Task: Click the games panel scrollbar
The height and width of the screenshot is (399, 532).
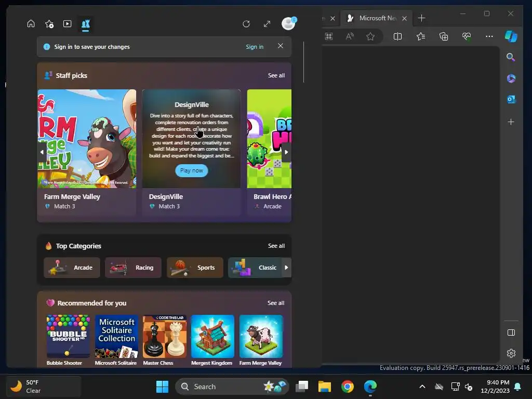Action: [303, 62]
